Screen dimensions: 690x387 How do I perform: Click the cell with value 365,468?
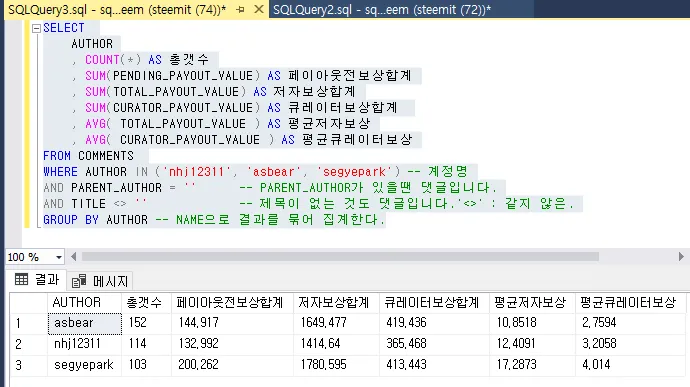click(434, 344)
